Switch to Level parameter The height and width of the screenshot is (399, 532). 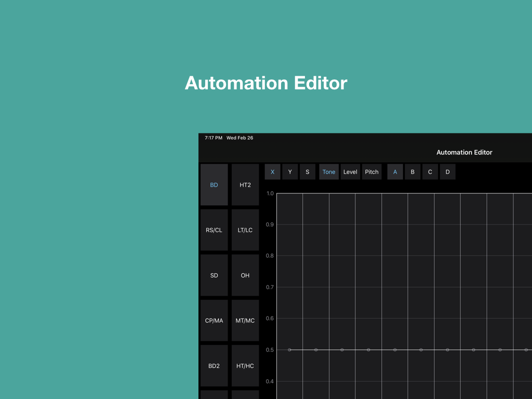[350, 172]
